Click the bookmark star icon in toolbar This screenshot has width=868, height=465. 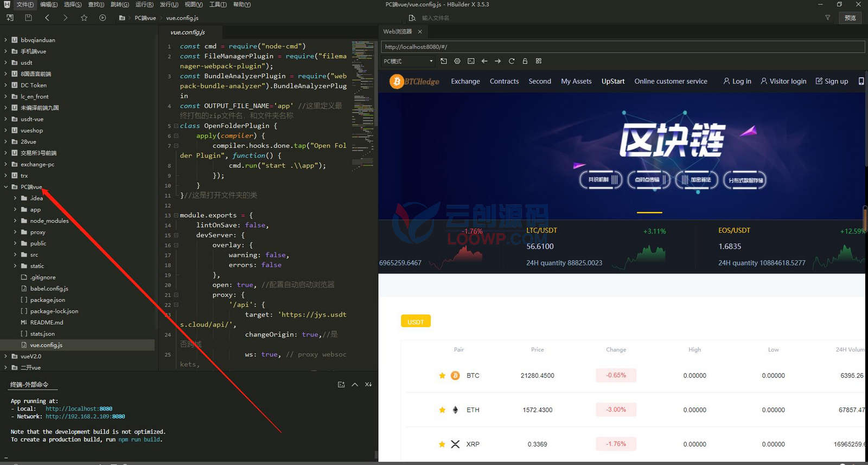coord(84,18)
